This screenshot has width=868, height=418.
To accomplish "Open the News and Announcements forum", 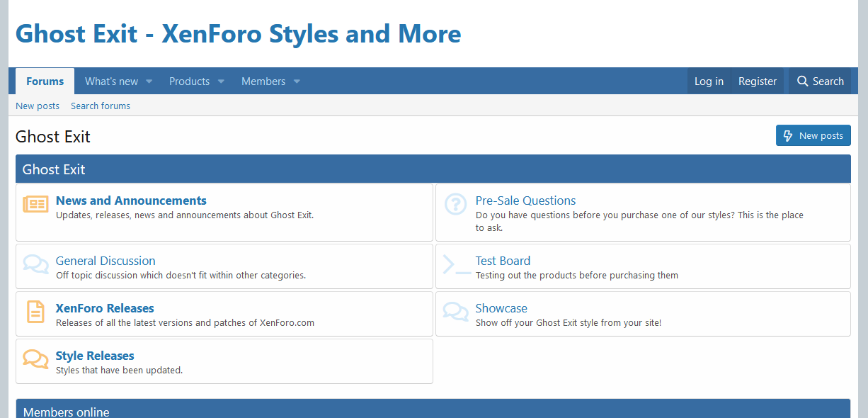I will [x=131, y=200].
